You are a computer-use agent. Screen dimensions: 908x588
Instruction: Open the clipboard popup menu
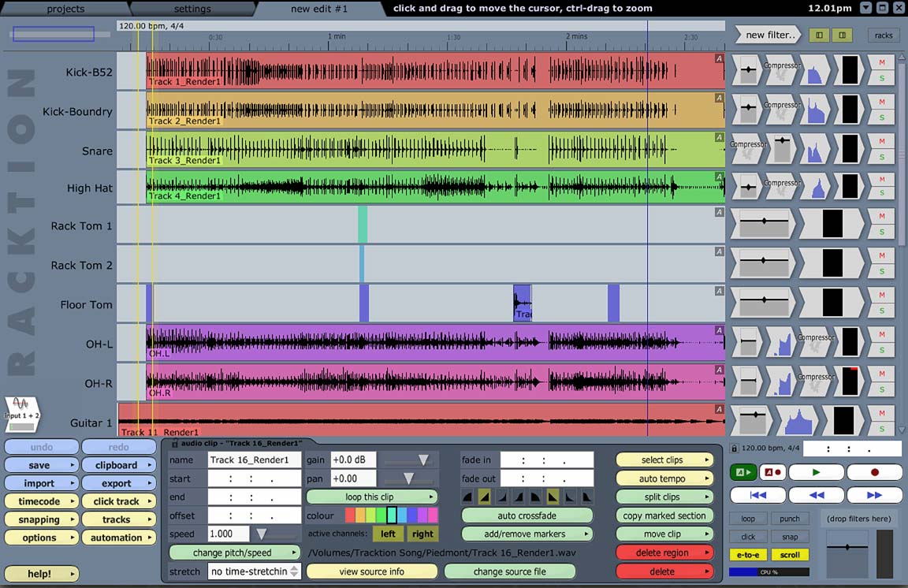pos(119,465)
